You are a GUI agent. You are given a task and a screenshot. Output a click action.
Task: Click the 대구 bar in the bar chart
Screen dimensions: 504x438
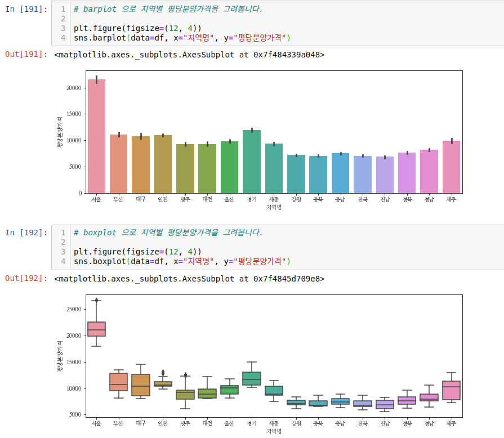pyautogui.click(x=141, y=164)
